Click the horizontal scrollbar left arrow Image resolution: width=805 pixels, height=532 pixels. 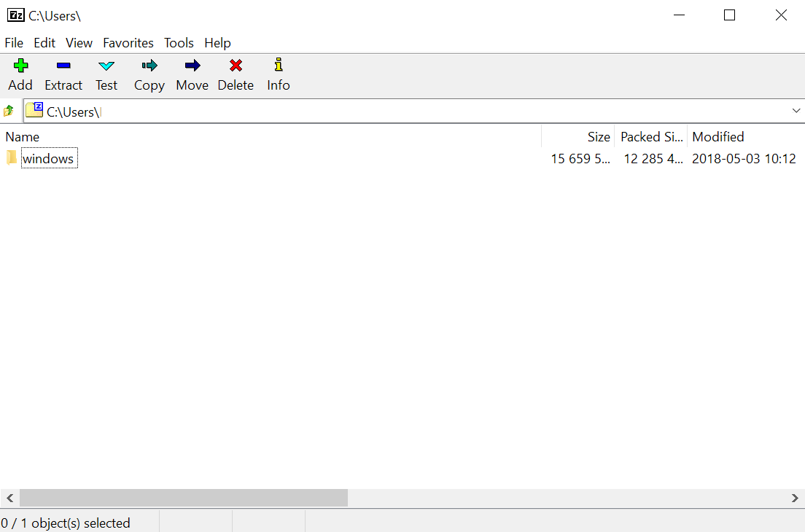pyautogui.click(x=9, y=498)
